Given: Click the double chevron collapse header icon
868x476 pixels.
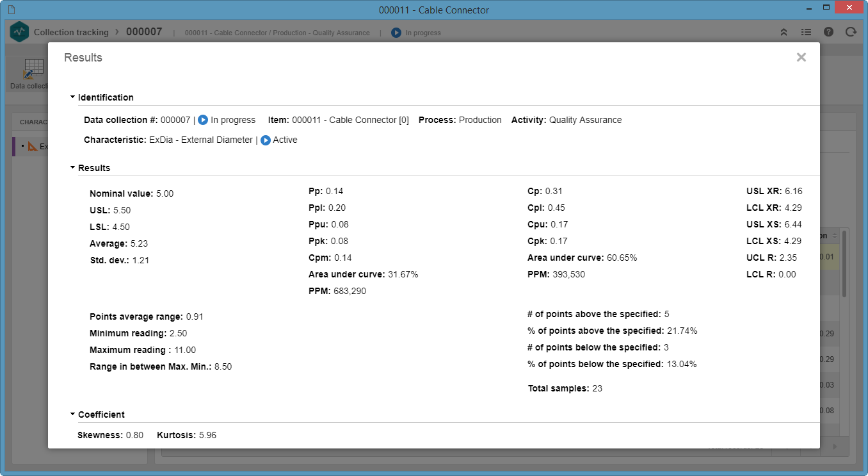Looking at the screenshot, I should click(x=784, y=32).
